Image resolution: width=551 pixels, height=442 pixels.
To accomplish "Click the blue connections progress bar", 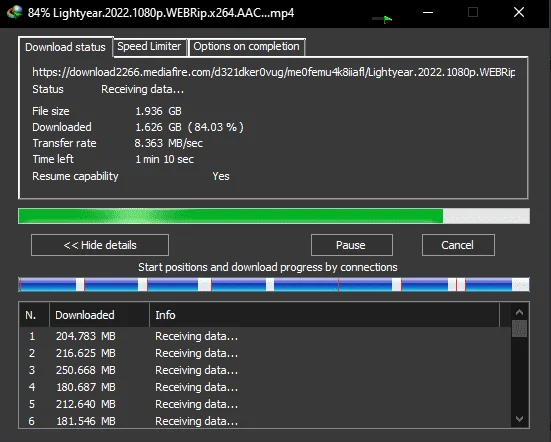I will tap(274, 285).
